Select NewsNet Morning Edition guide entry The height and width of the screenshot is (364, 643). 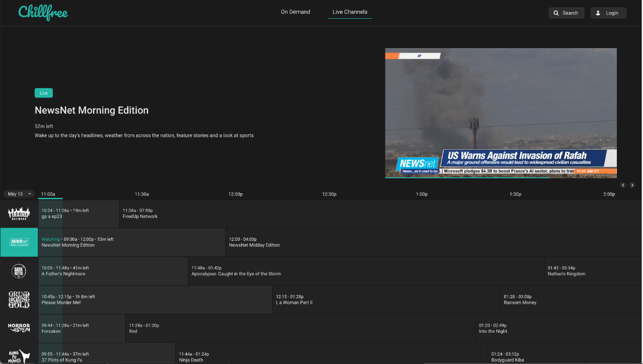tap(132, 242)
